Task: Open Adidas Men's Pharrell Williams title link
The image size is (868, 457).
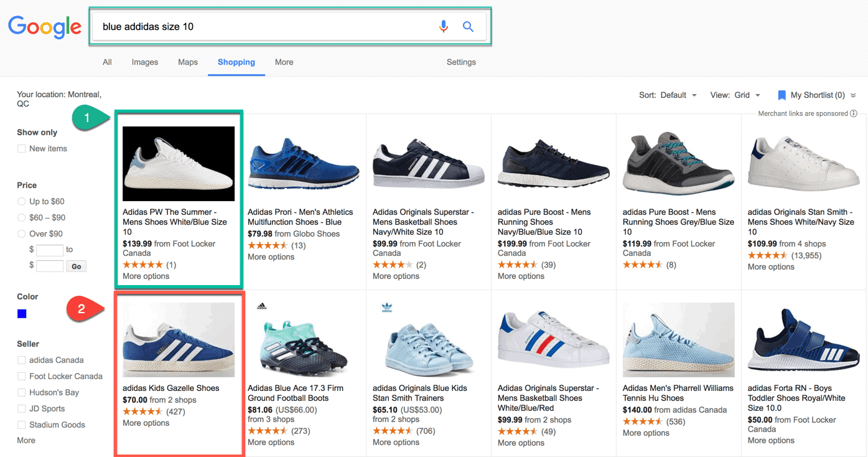Action: point(678,393)
